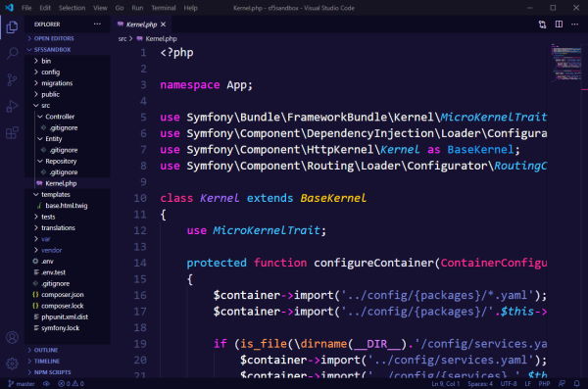Click the master branch indicator in status bar
The width and height of the screenshot is (588, 389).
click(x=22, y=384)
